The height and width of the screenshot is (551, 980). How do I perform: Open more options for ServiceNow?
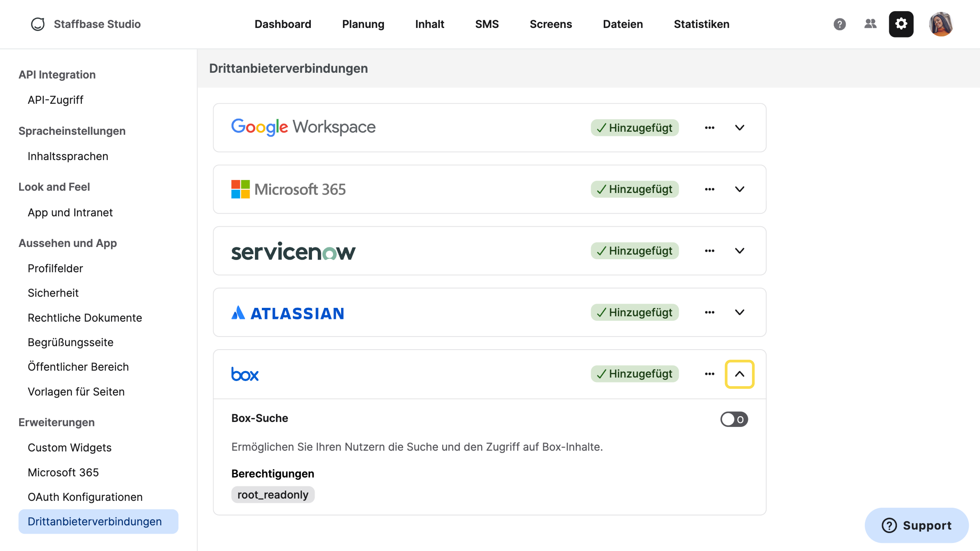710,251
